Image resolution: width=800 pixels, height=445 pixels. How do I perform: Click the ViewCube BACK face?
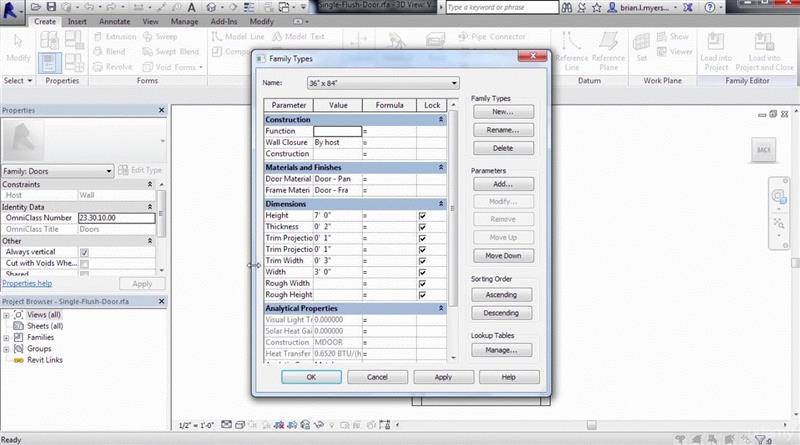(x=764, y=150)
